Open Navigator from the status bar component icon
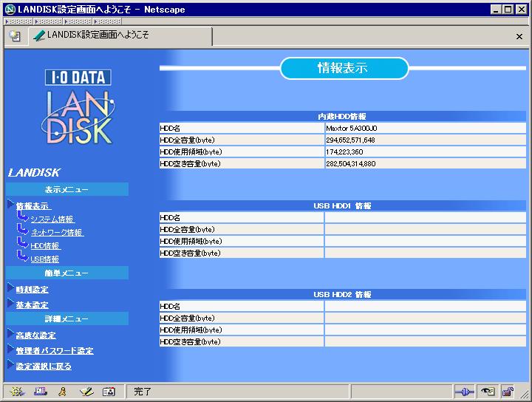Screen dimensions: 532x402 coord(17,392)
